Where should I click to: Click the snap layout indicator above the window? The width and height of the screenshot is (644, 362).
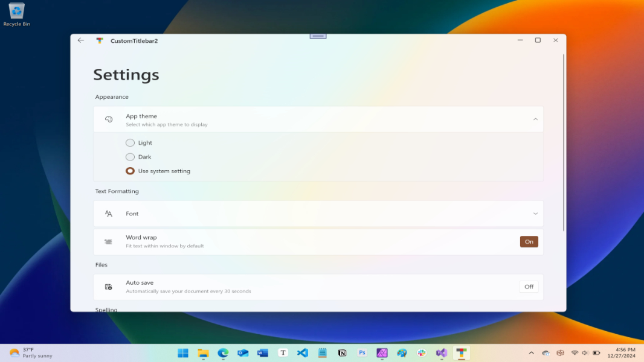coord(318,36)
